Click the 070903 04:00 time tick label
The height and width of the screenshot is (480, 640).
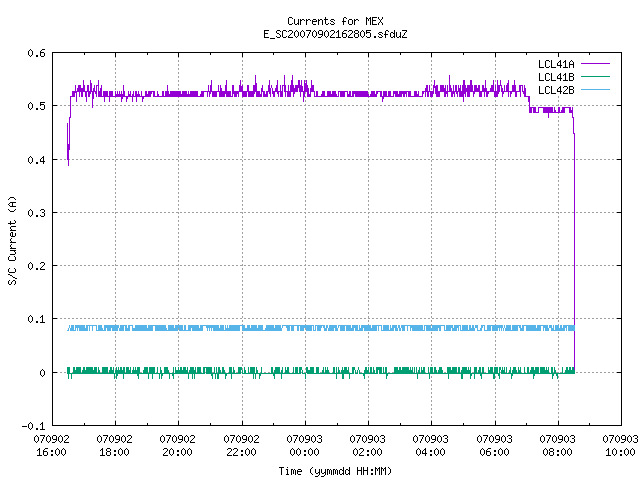click(x=431, y=446)
